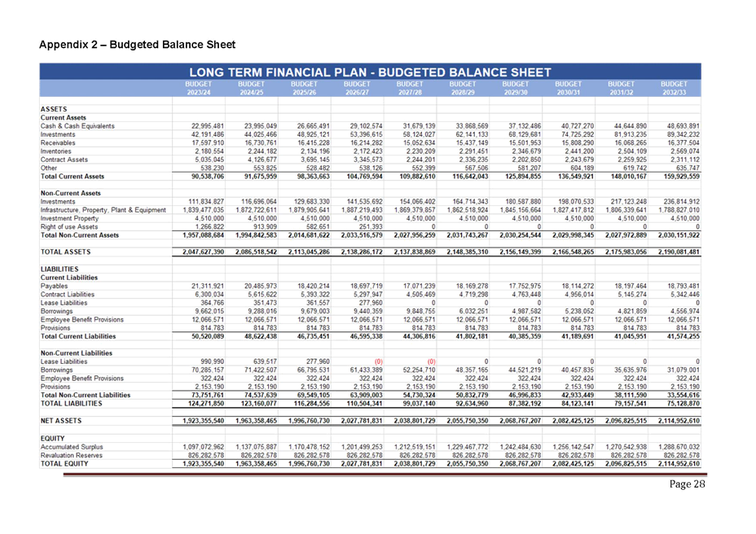Click the 'ASSETS' section label
Viewport: 756px width, 534px height.
[54, 109]
